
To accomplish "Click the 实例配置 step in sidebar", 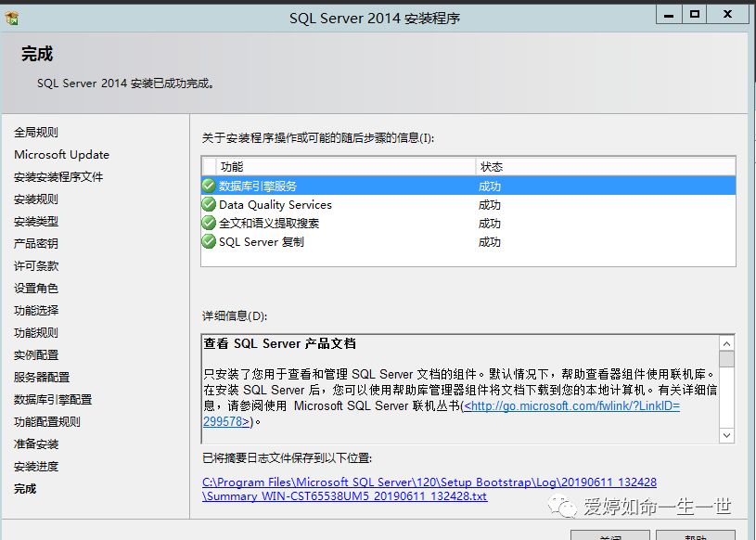I will click(36, 354).
